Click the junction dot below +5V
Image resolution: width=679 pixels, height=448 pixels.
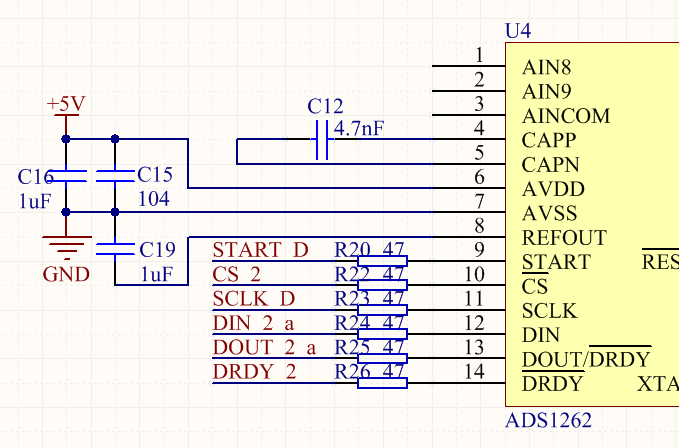(x=66, y=139)
